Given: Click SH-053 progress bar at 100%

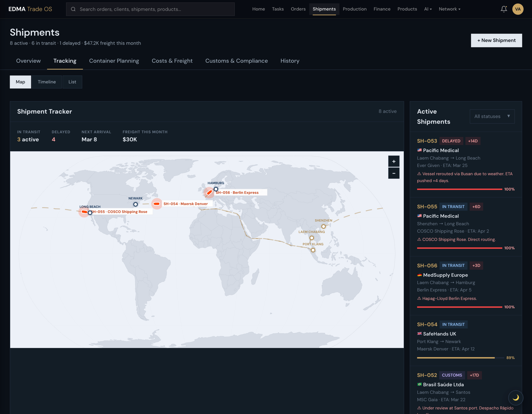Looking at the screenshot, I should click(x=459, y=189).
